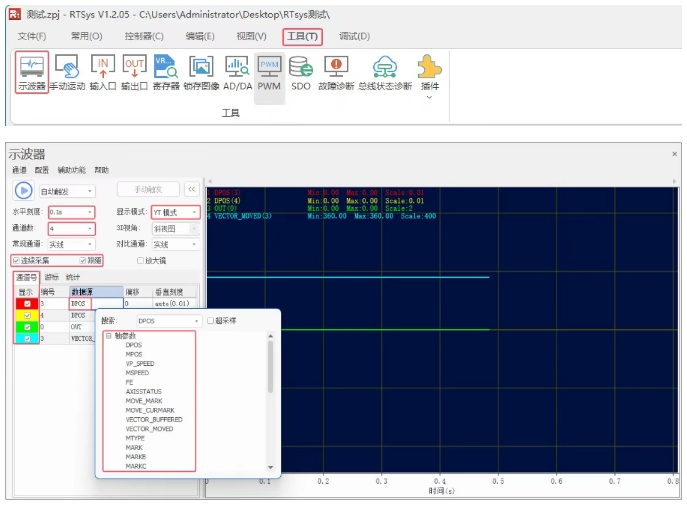This screenshot has height=505, width=687.
Task: Toggle the green channel display checkbox
Action: pyautogui.click(x=27, y=327)
